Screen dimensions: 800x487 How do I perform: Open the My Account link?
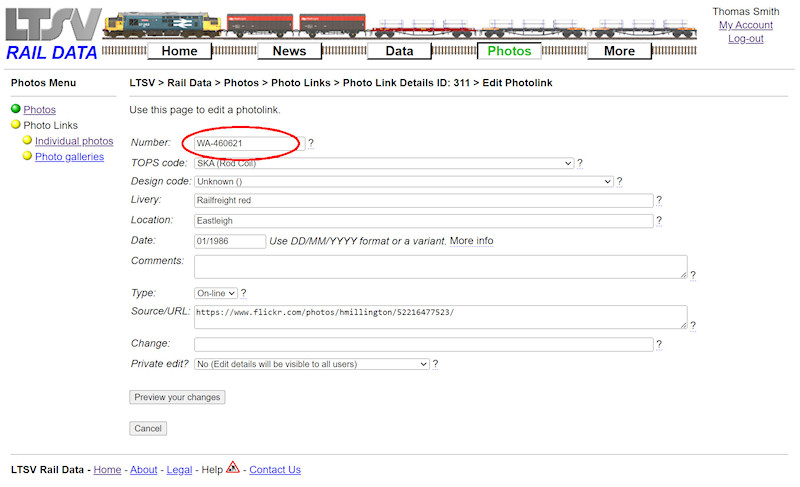[x=745, y=25]
